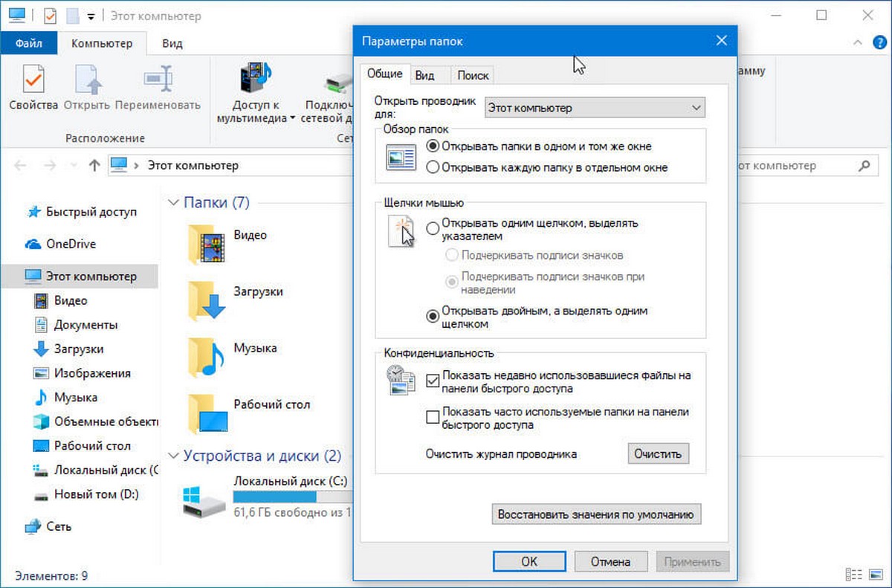Image resolution: width=892 pixels, height=588 pixels.
Task: Close the Параметры папок dialog
Action: coord(720,41)
